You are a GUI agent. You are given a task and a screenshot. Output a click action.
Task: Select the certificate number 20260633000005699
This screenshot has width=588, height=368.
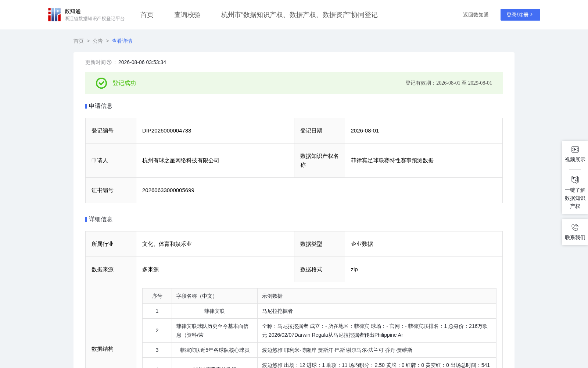168,190
